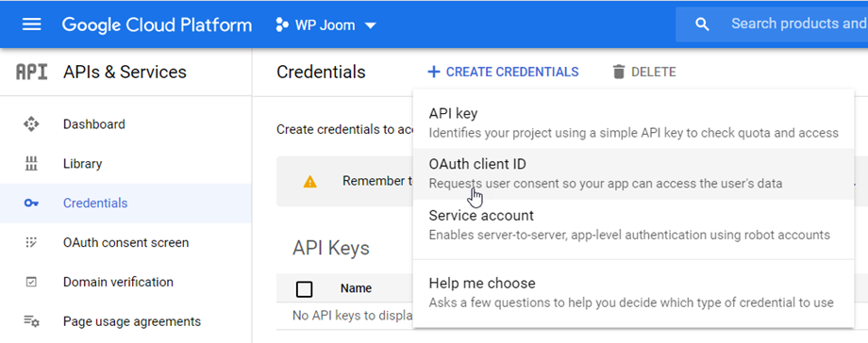The height and width of the screenshot is (343, 868).
Task: Click the yellow warning triangle icon
Action: coord(310,182)
